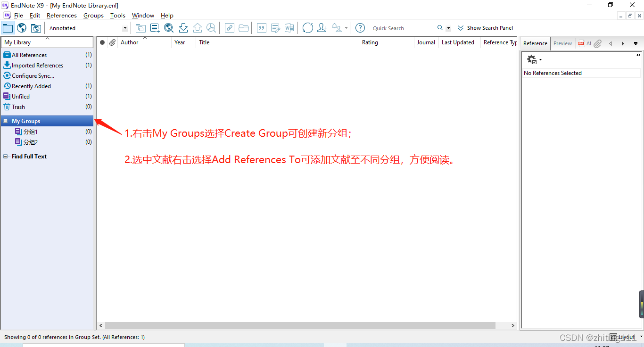Click the Open File folder icon

(244, 28)
